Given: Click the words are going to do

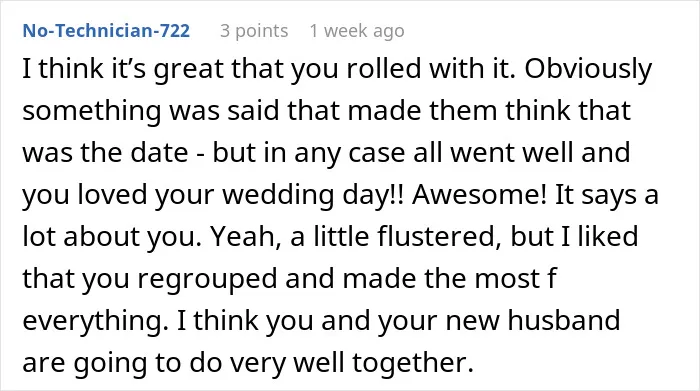Looking at the screenshot, I should pyautogui.click(x=122, y=364).
